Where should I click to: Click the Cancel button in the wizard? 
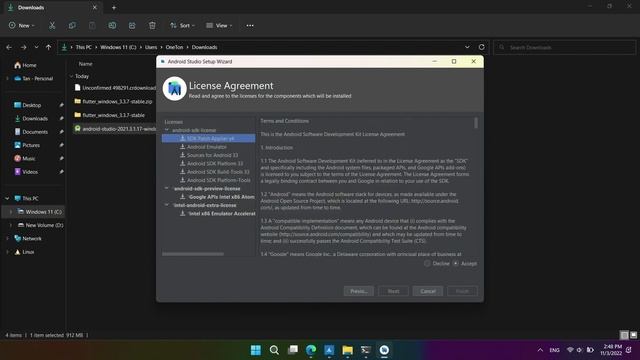click(428, 291)
